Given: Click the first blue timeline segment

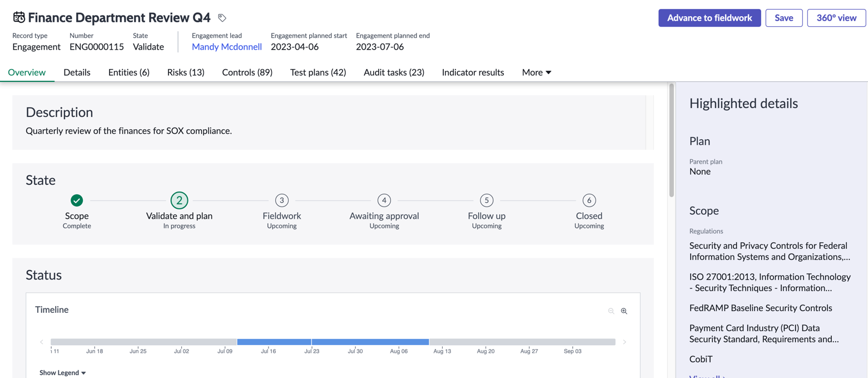Looking at the screenshot, I should [274, 342].
